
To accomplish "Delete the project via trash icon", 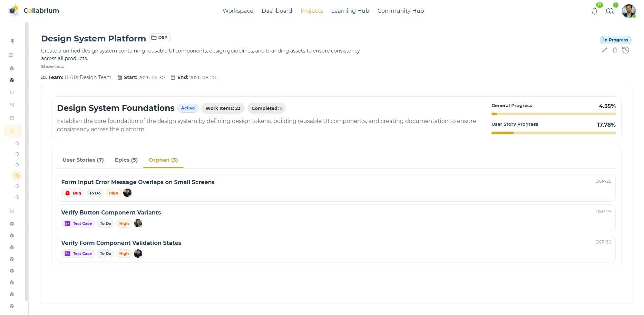I will (615, 50).
